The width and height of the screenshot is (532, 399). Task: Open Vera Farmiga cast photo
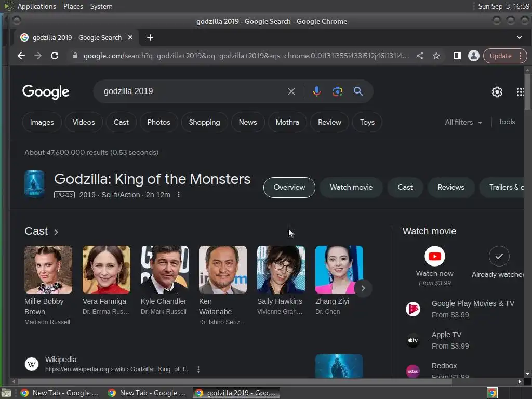106,270
